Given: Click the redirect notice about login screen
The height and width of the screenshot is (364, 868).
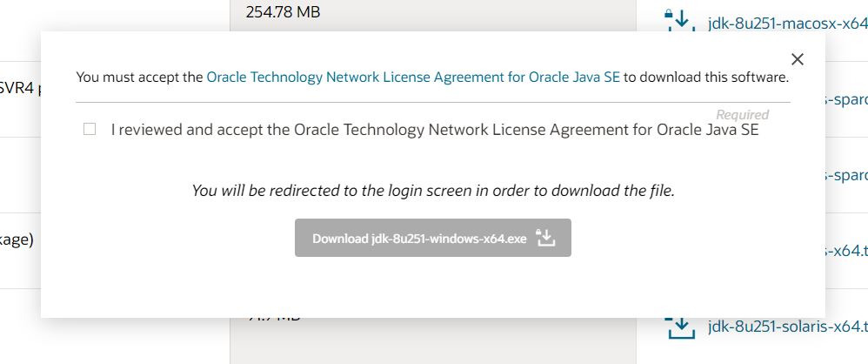Looking at the screenshot, I should (x=433, y=191).
